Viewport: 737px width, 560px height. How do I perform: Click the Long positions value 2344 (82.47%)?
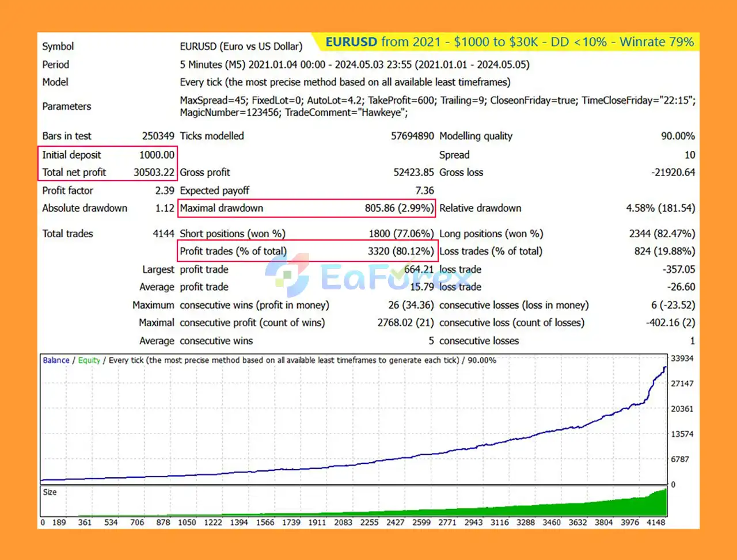[x=662, y=234]
